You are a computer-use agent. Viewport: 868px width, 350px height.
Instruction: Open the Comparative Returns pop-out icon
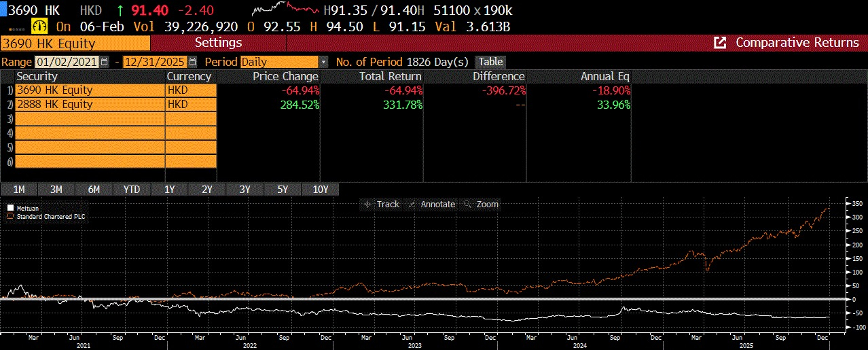[x=720, y=43]
